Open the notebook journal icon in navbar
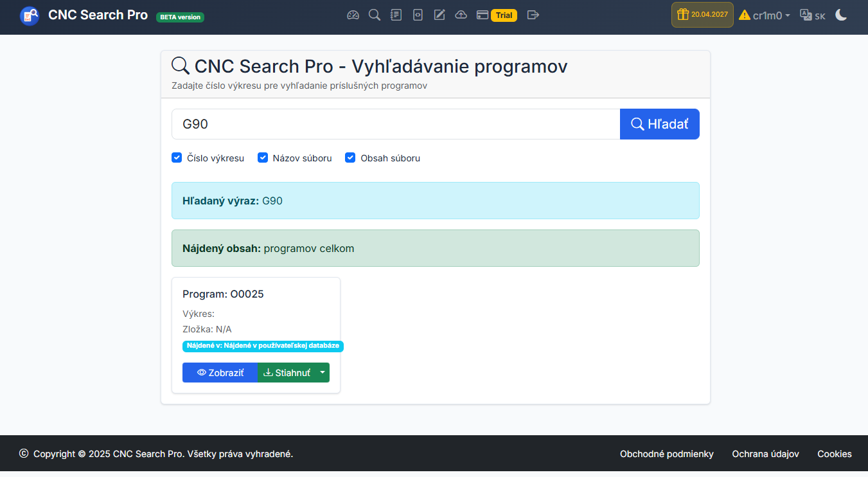The height and width of the screenshot is (477, 868). pyautogui.click(x=396, y=15)
